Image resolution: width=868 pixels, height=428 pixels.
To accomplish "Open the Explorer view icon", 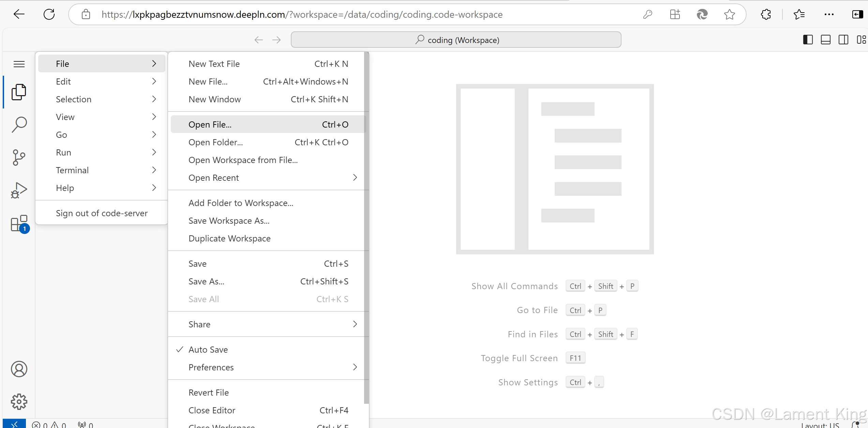I will pos(19,92).
